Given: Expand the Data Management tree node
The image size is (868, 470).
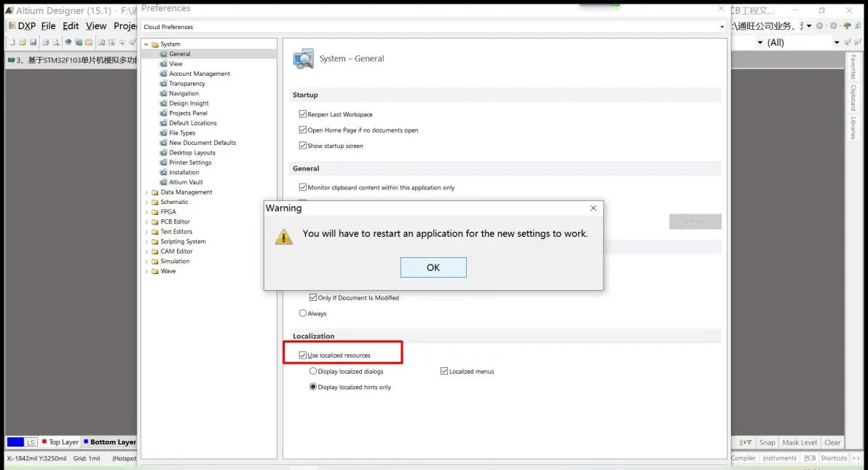Looking at the screenshot, I should point(146,192).
